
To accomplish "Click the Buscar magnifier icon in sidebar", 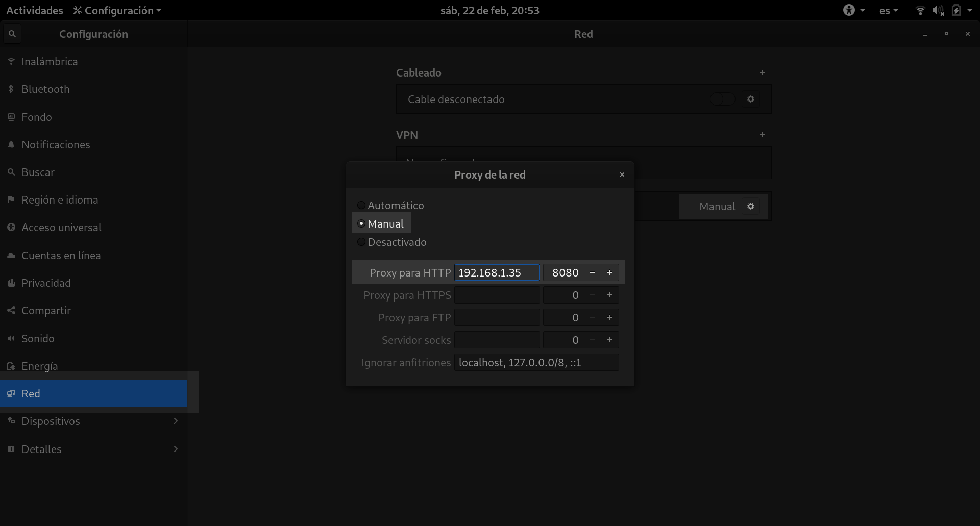I will point(11,172).
